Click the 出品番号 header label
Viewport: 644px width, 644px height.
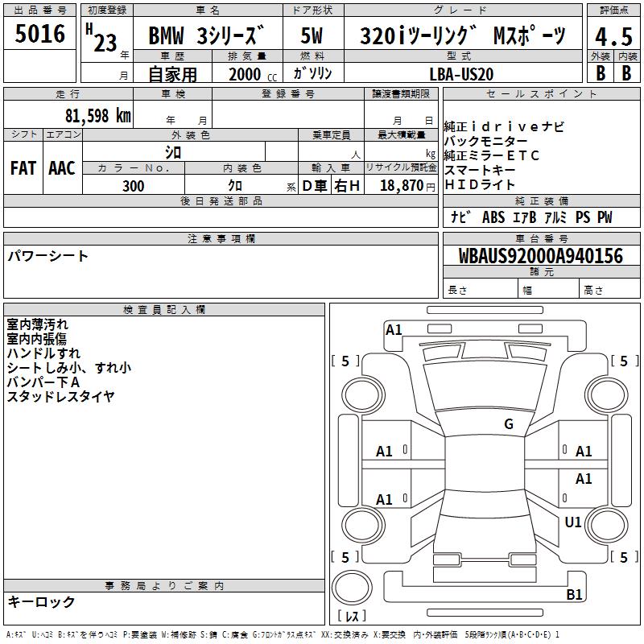39,10
